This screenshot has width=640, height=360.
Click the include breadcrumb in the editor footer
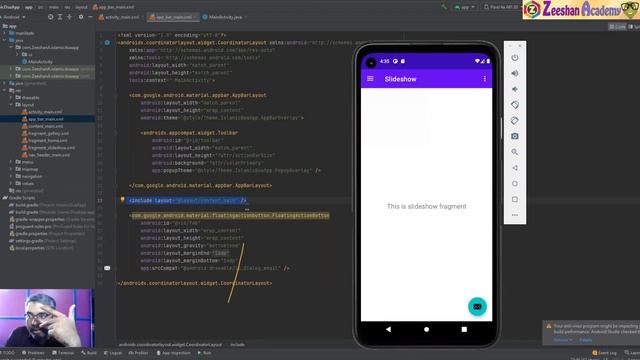(x=237, y=344)
